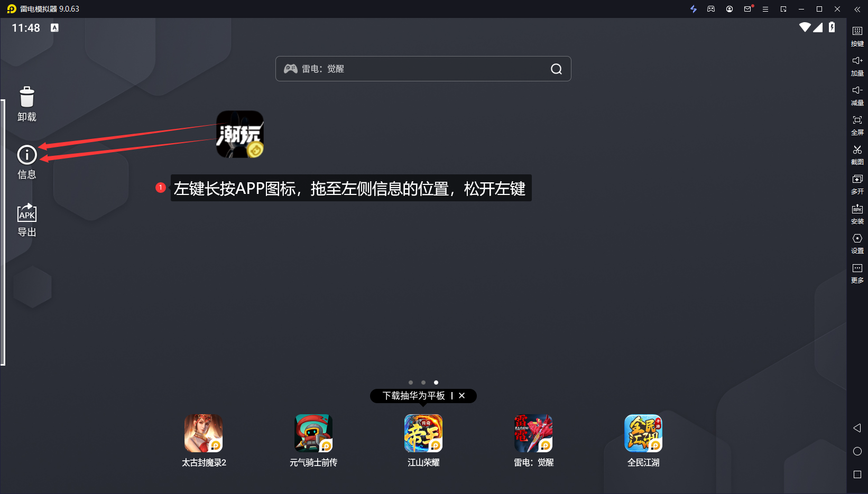Select the third home screen page dot

point(436,383)
